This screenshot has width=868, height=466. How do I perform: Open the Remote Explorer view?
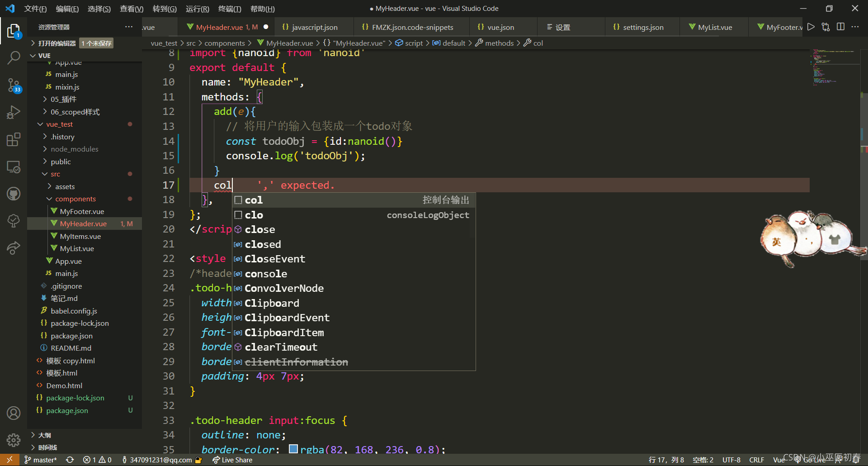pyautogui.click(x=14, y=167)
